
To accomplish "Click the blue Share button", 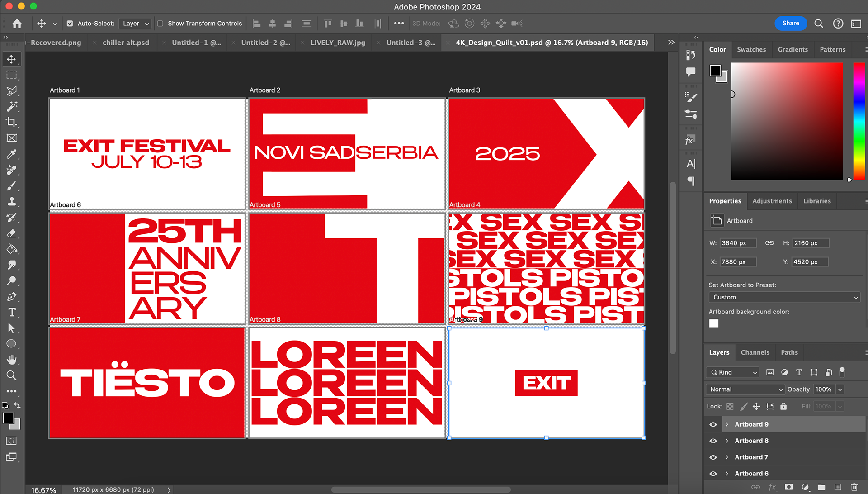I will [x=790, y=23].
